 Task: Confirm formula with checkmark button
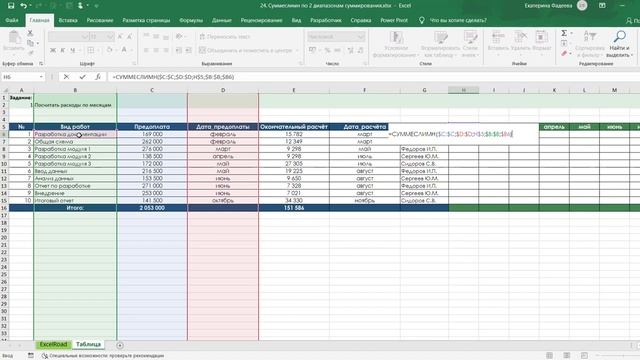(82, 77)
